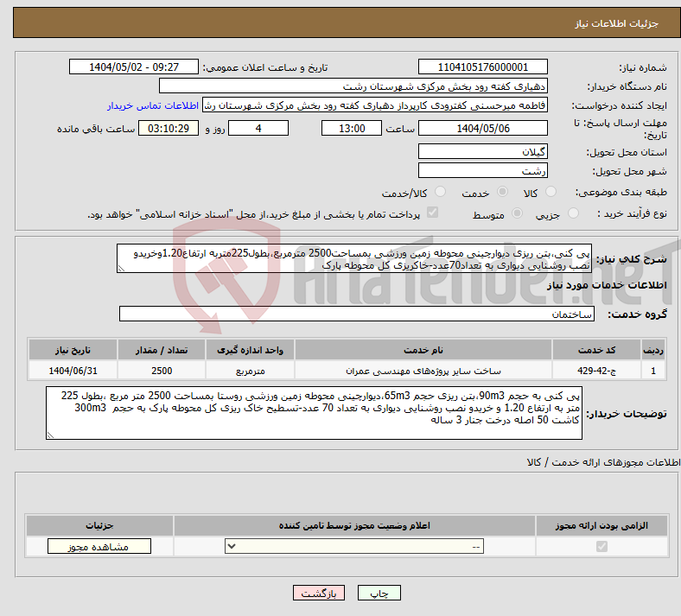Click the deadline time field 13:00
This screenshot has width=681, height=616.
tap(352, 129)
